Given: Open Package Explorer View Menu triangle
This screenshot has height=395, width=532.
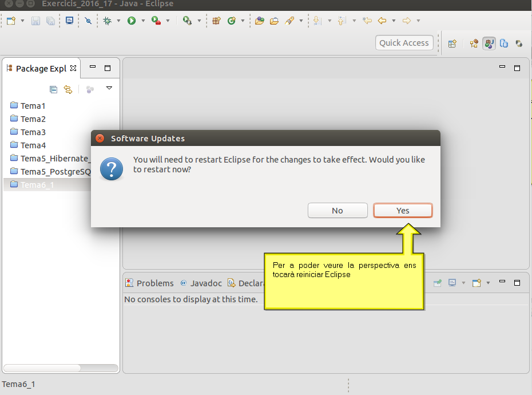Looking at the screenshot, I should click(109, 88).
